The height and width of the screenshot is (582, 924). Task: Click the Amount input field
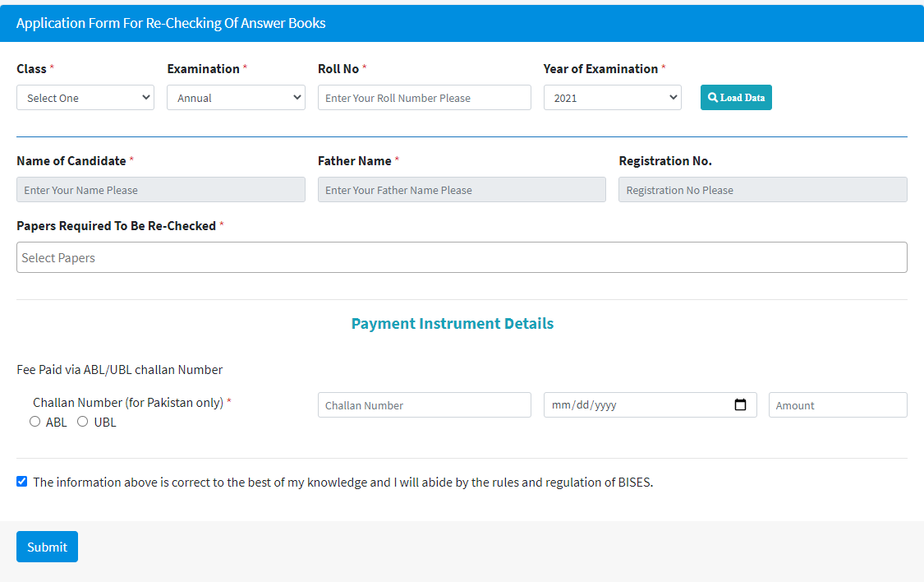837,405
